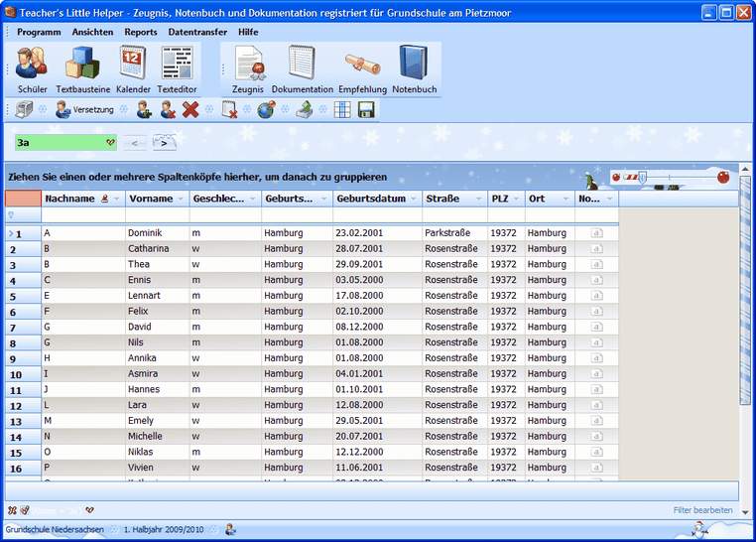Click the candy-cane zoom slider handle
This screenshot has height=542, width=756.
pyautogui.click(x=642, y=177)
